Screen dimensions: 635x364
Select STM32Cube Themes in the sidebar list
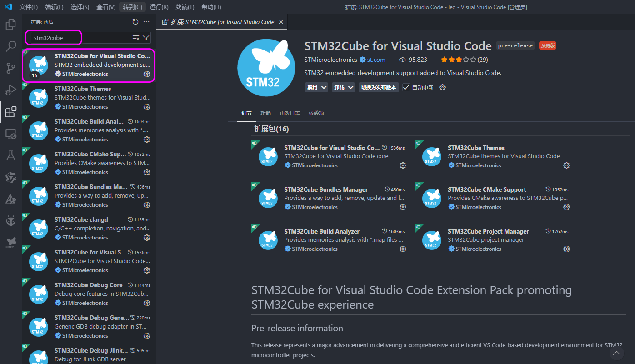point(89,98)
